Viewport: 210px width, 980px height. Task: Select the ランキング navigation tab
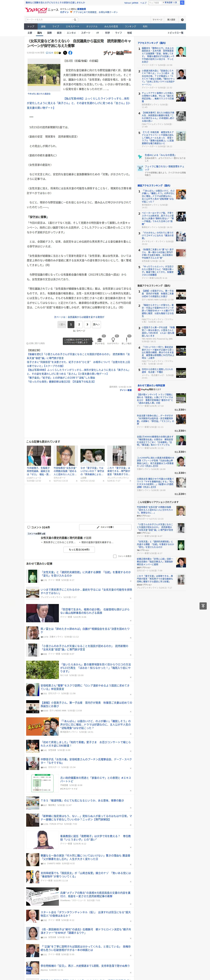(131, 27)
